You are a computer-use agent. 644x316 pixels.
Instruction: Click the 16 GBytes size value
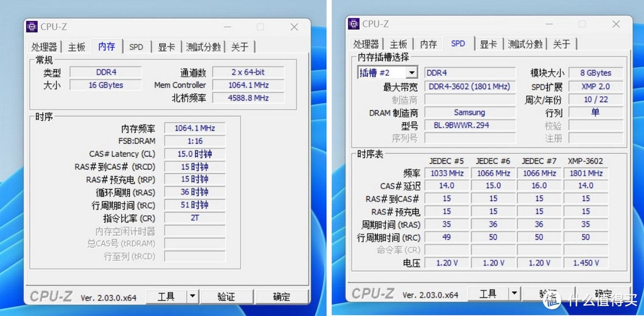[106, 85]
